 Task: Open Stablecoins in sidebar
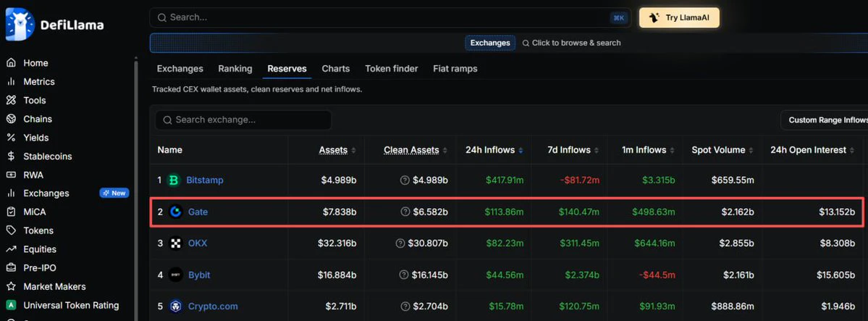[48, 157]
